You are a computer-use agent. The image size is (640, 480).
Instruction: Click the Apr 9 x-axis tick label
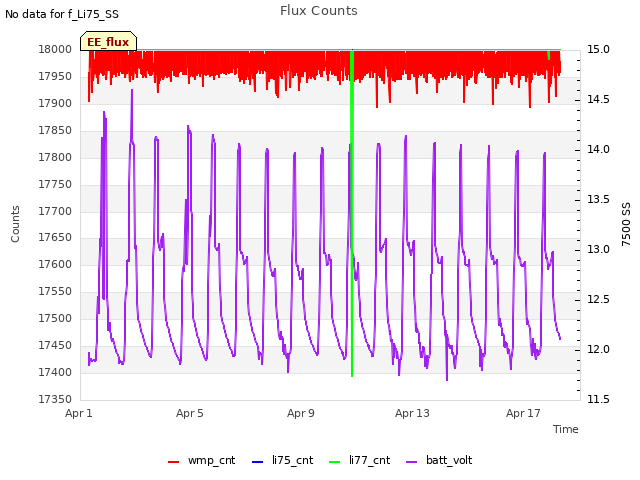[301, 413]
